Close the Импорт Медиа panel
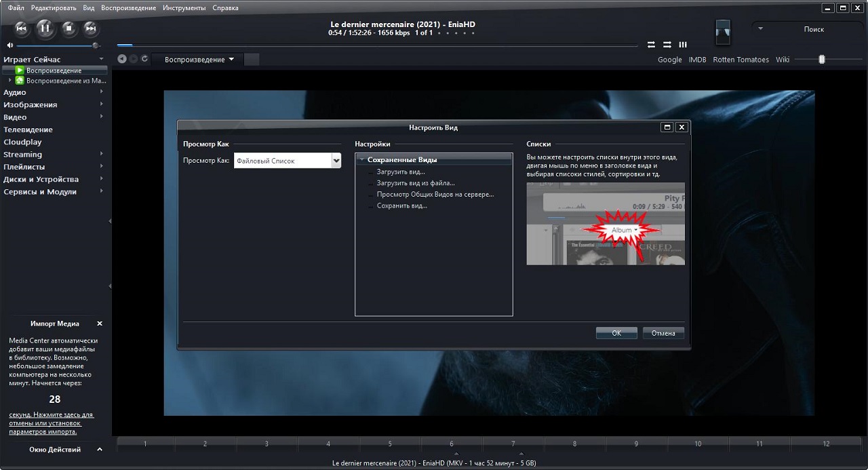868x470 pixels. click(100, 324)
